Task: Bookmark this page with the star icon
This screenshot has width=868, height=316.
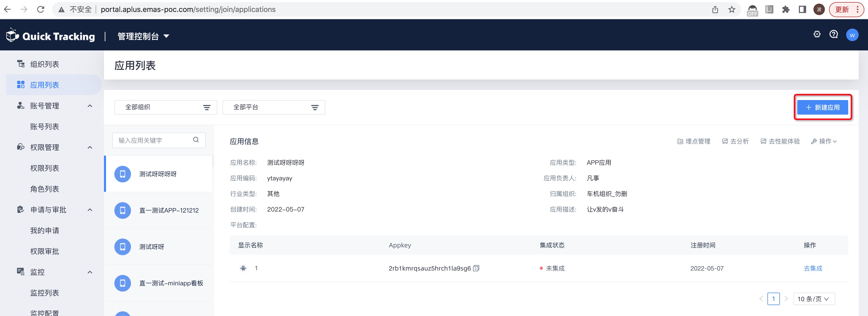Action: [x=732, y=9]
